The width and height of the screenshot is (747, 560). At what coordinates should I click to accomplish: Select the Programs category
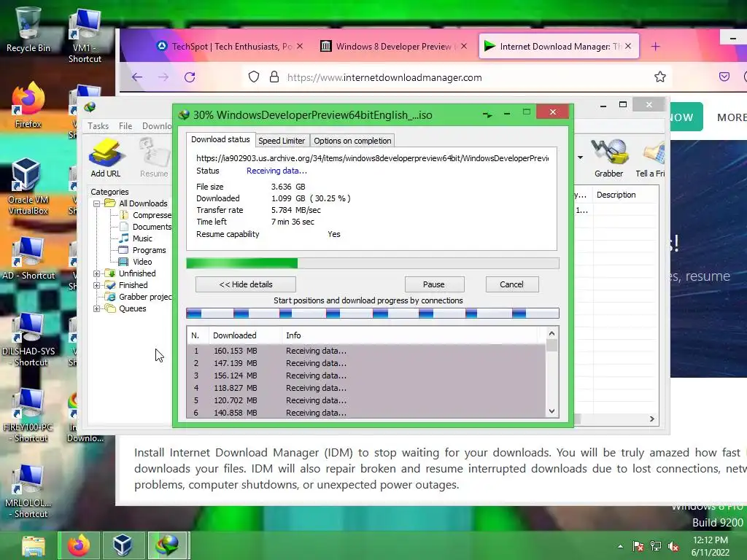click(x=143, y=250)
